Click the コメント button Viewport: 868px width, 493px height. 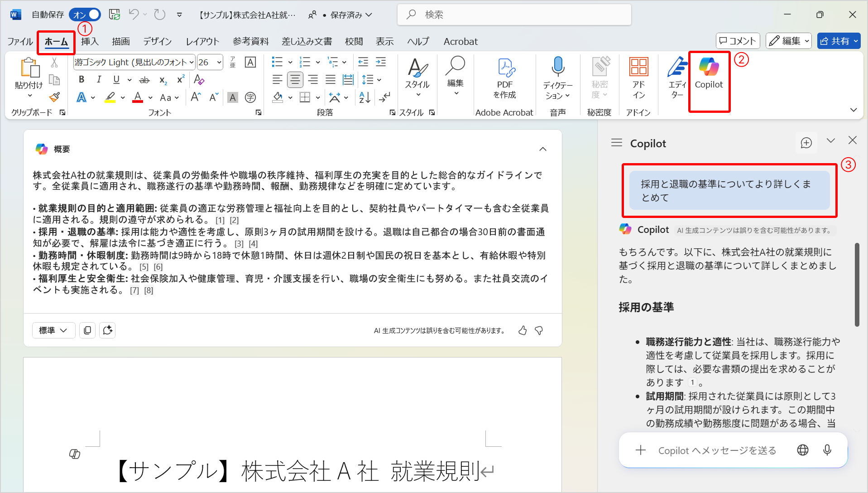[x=738, y=41]
